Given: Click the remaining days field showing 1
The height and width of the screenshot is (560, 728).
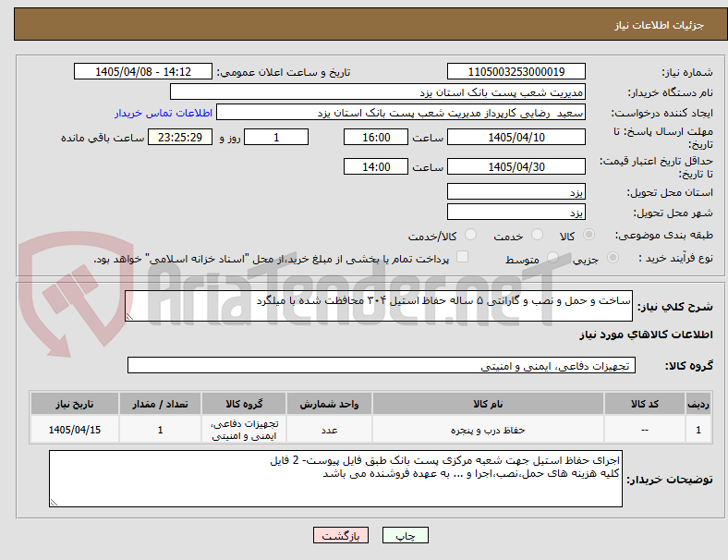Looking at the screenshot, I should (x=276, y=137).
